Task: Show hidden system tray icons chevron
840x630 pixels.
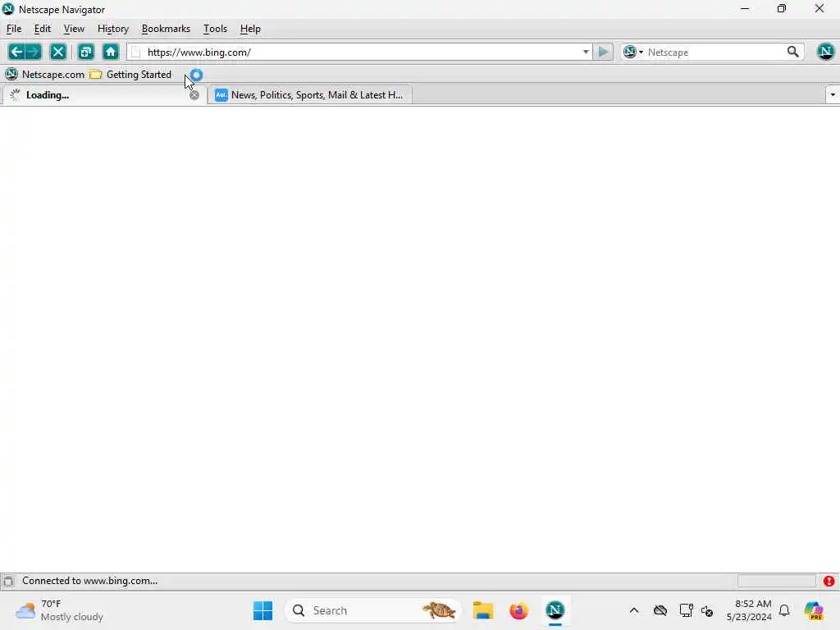Action: [634, 610]
